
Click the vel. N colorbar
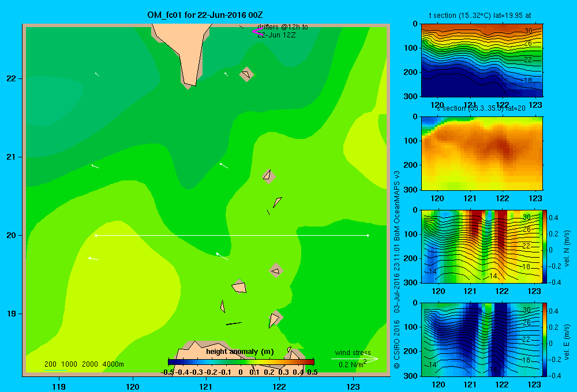545,246
